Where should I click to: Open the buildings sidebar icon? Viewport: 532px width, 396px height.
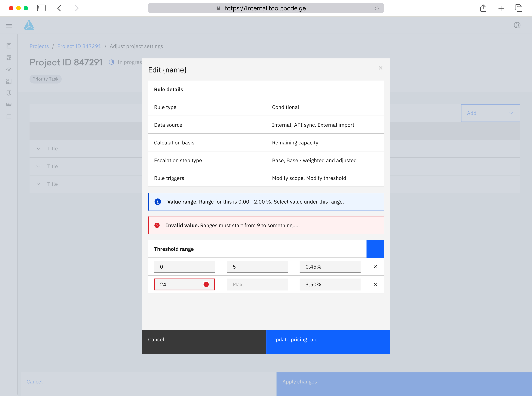9,81
